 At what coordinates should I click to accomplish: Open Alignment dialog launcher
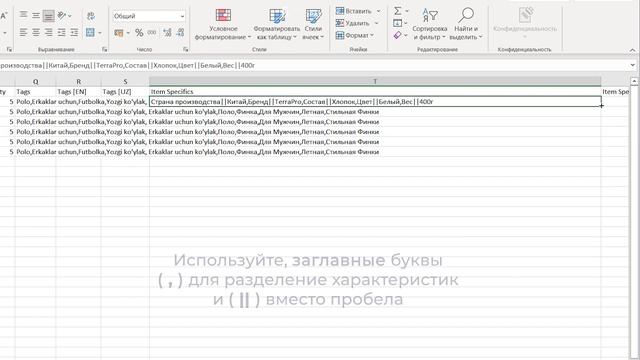tap(104, 49)
